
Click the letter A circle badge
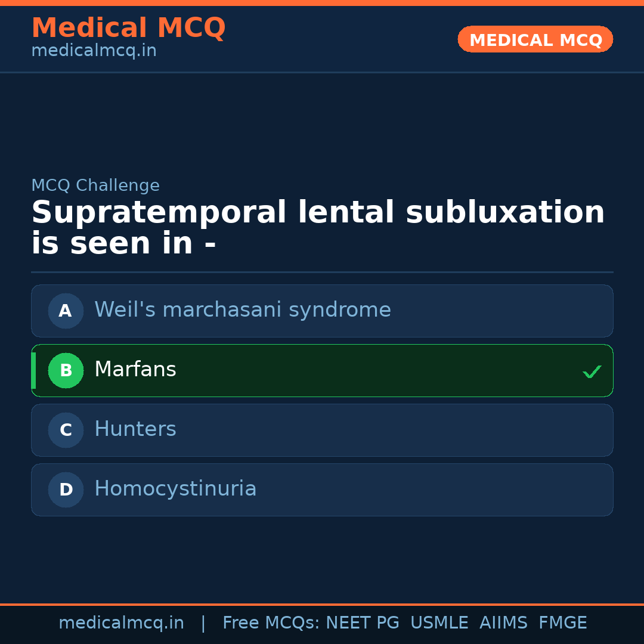point(66,311)
